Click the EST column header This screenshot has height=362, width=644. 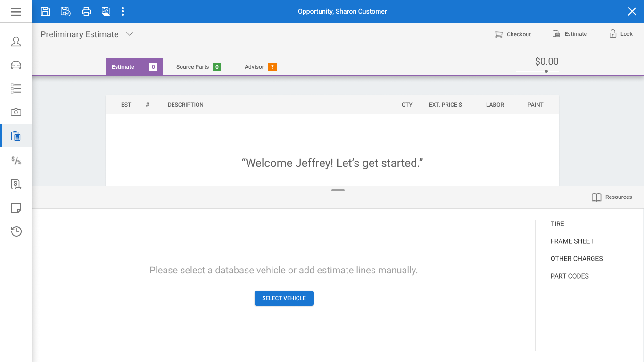[126, 105]
